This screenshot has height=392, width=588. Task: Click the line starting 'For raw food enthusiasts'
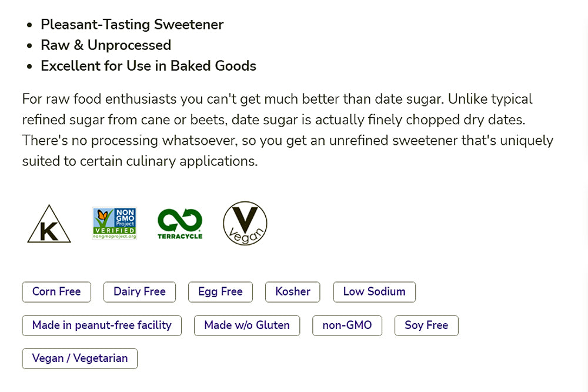pos(276,99)
